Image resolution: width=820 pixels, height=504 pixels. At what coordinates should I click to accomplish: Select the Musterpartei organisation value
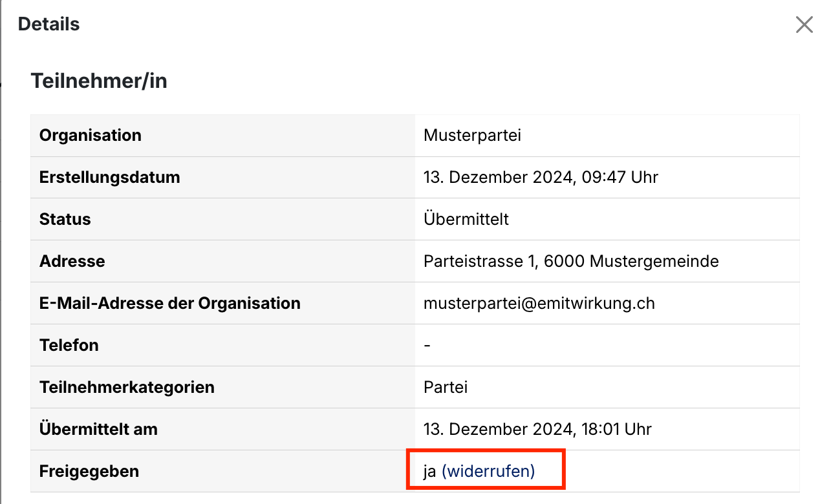coord(472,136)
